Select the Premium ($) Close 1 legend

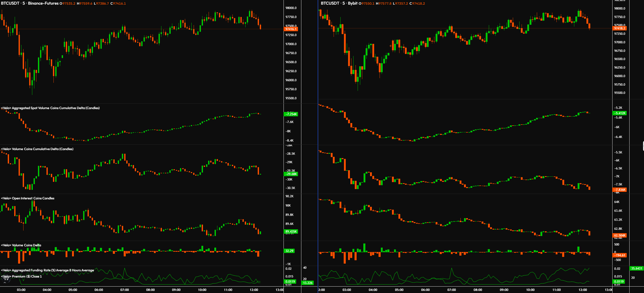click(21, 276)
